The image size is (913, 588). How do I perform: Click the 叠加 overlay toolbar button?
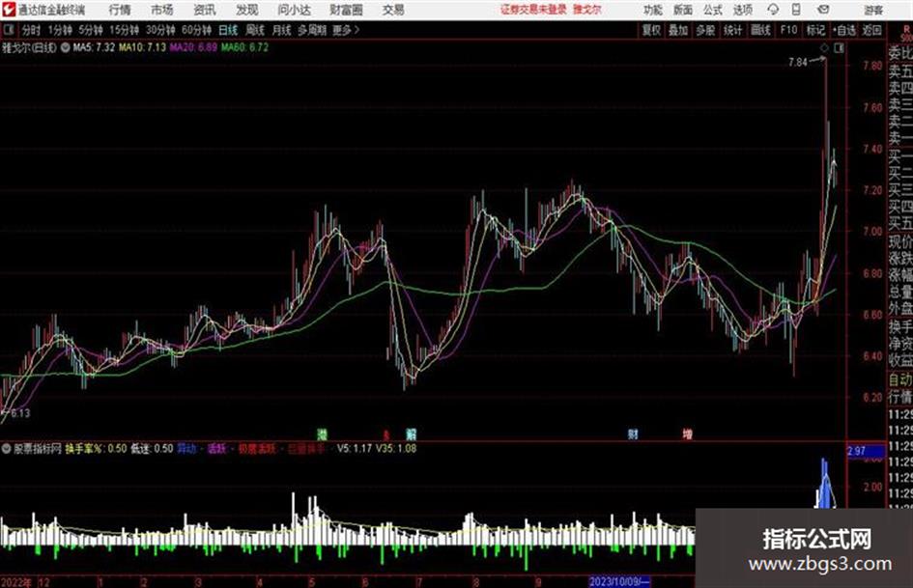tap(678, 30)
